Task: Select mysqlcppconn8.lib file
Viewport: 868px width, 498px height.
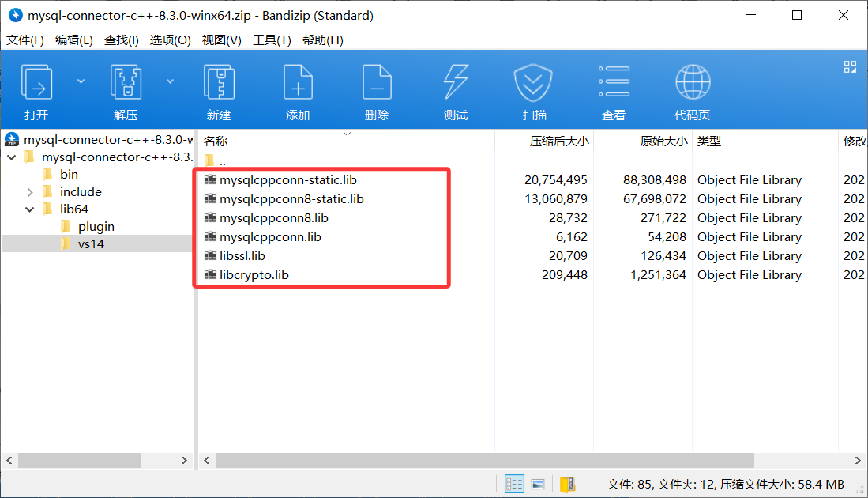Action: (x=273, y=217)
